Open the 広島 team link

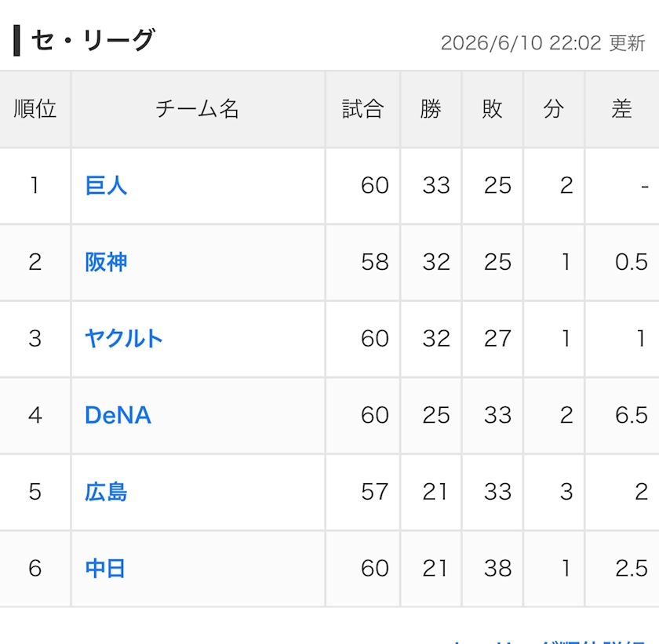point(106,492)
